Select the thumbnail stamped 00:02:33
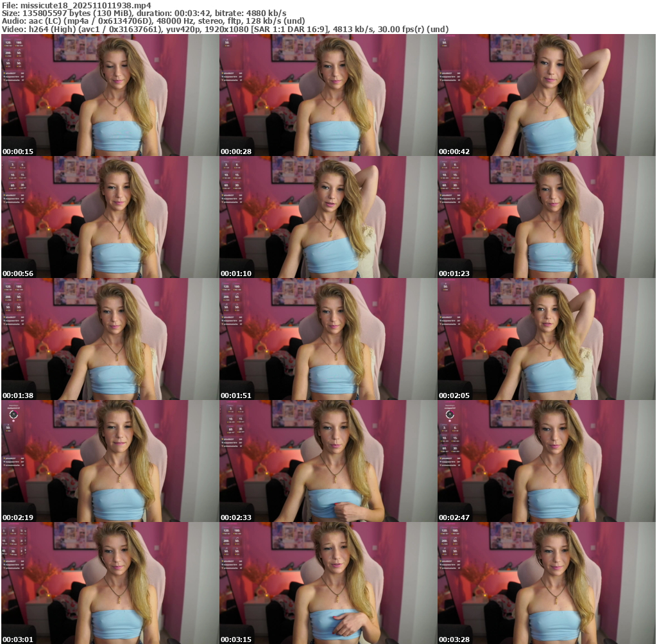The height and width of the screenshot is (644, 657). 328,461
